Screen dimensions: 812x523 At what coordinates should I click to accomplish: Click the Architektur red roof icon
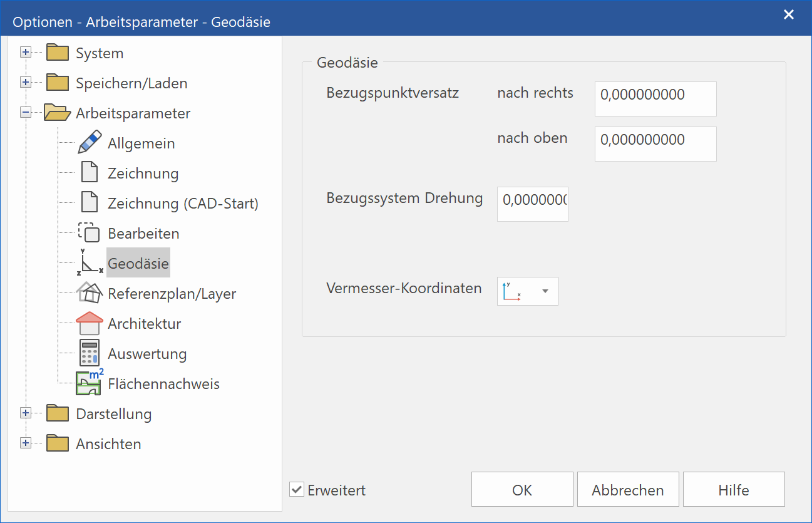90,323
